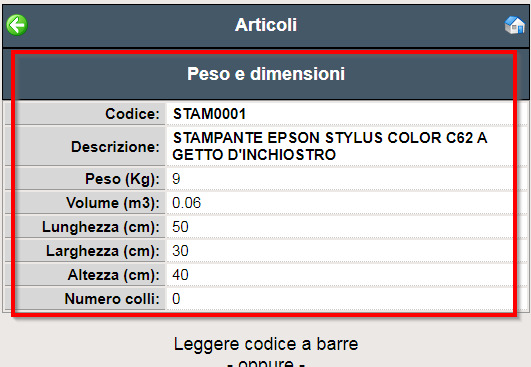Click the volume value 0.06
This screenshot has width=531, height=367.
(187, 203)
